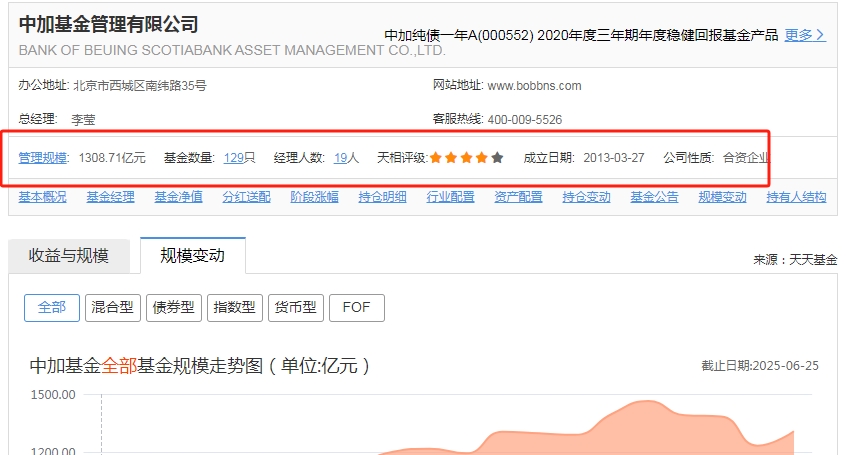851x455 pixels.
Task: Open the 持有人结构 link
Action: click(x=796, y=197)
